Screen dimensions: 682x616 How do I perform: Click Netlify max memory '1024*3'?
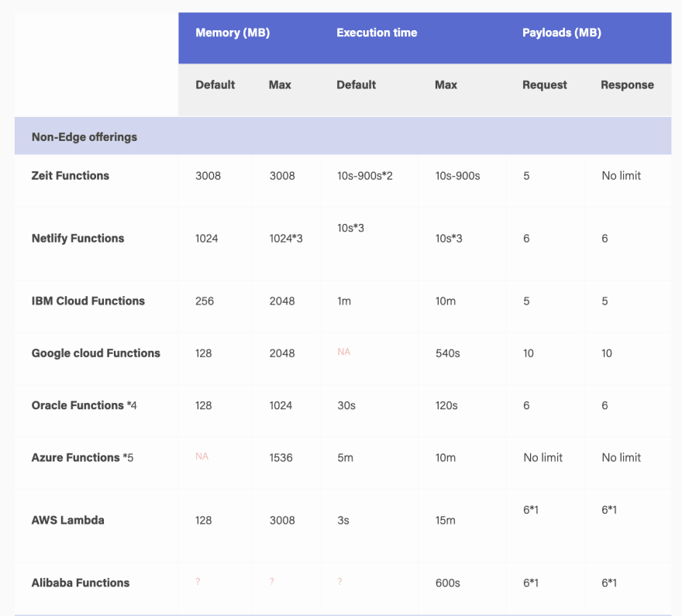point(286,238)
